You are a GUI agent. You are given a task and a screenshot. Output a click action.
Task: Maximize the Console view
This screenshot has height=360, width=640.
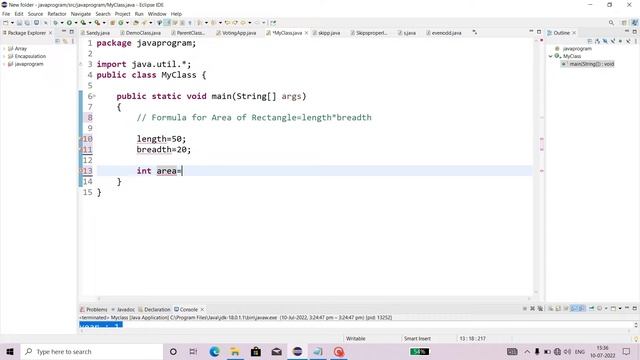(634, 309)
